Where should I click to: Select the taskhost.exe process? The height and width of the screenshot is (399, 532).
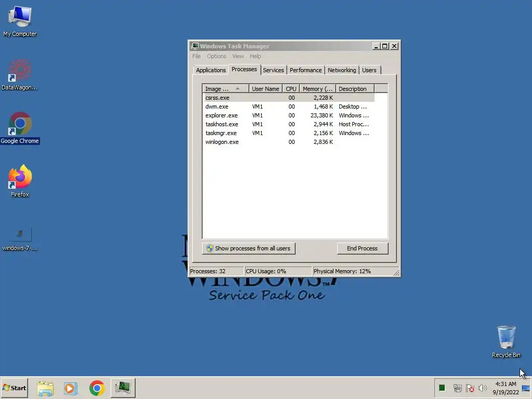coord(289,124)
